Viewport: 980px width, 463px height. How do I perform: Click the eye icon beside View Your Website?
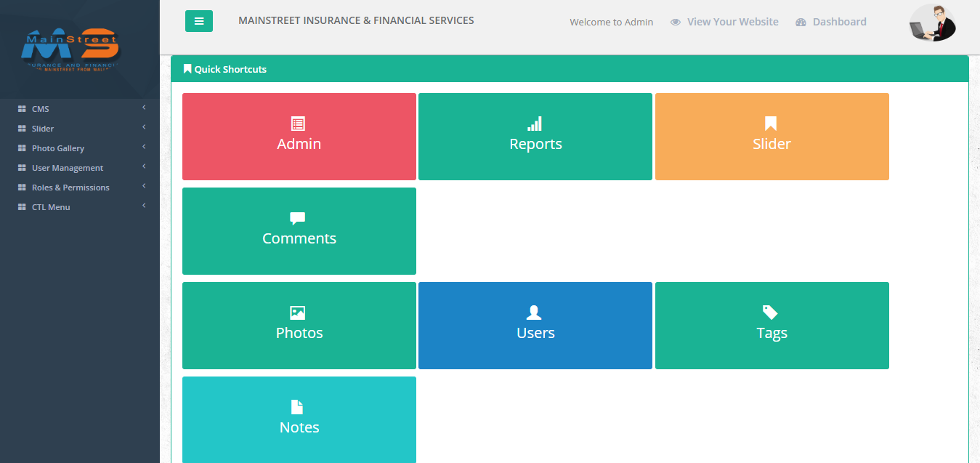point(676,23)
